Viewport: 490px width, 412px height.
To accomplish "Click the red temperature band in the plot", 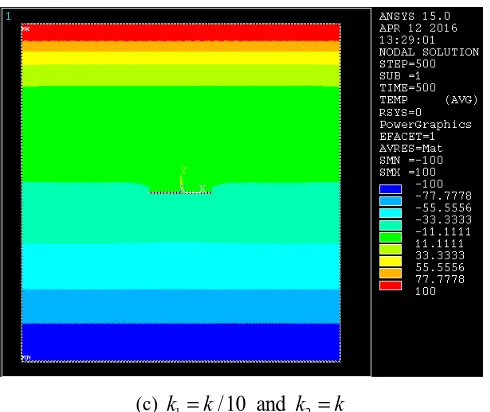I will tap(181, 32).
